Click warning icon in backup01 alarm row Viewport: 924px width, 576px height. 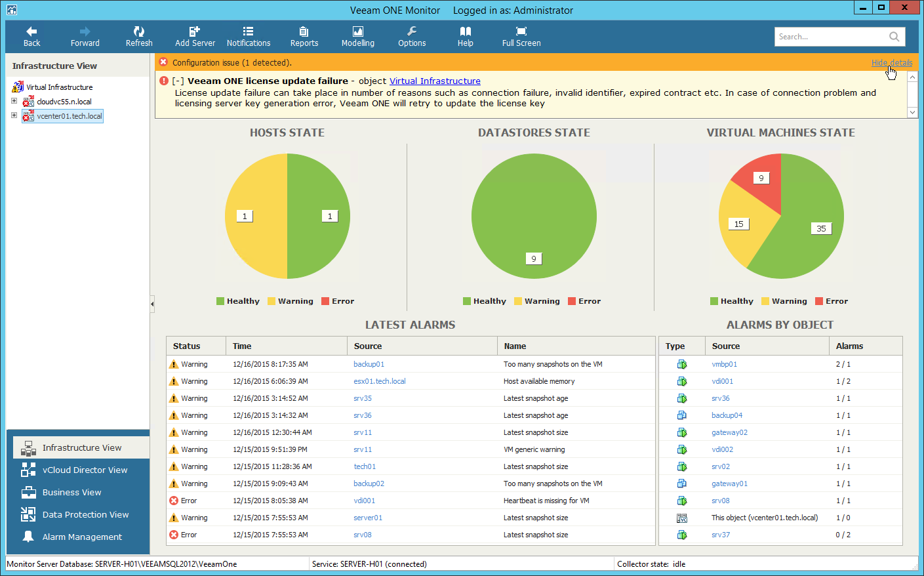(x=174, y=364)
